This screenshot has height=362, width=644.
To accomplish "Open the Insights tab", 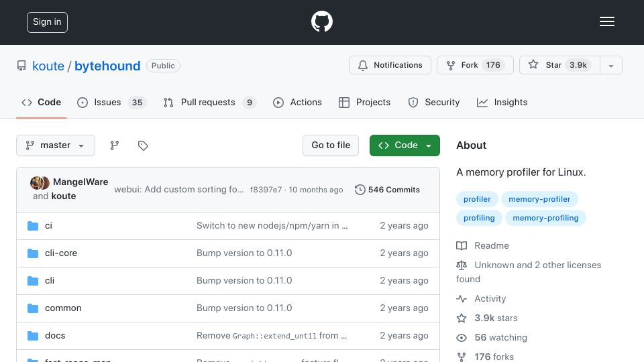I will tap(502, 102).
